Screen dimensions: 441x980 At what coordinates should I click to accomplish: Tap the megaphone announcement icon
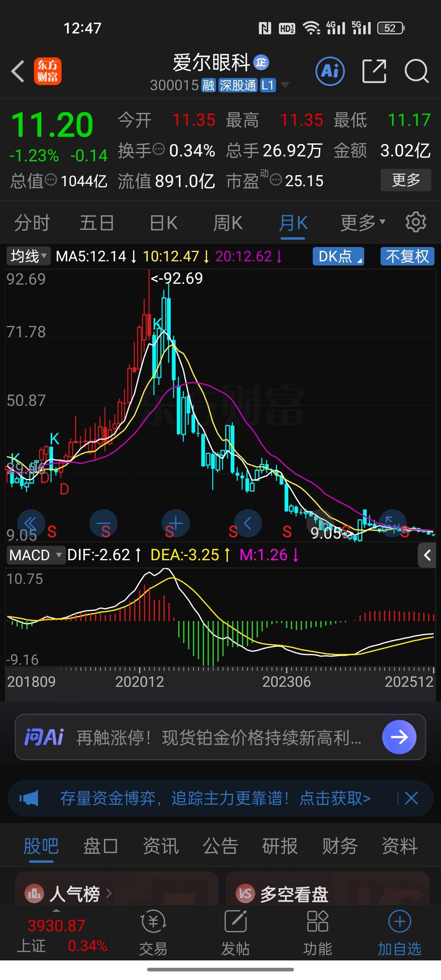coord(29,798)
